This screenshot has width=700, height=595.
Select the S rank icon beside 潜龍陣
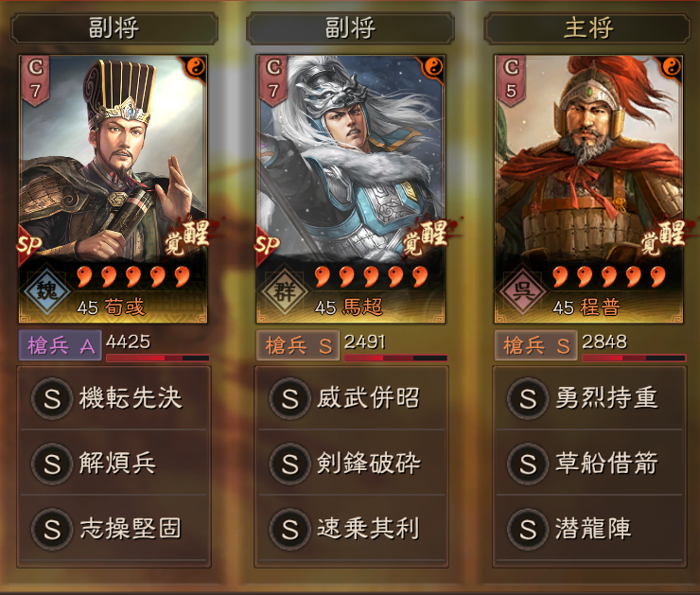[x=528, y=529]
